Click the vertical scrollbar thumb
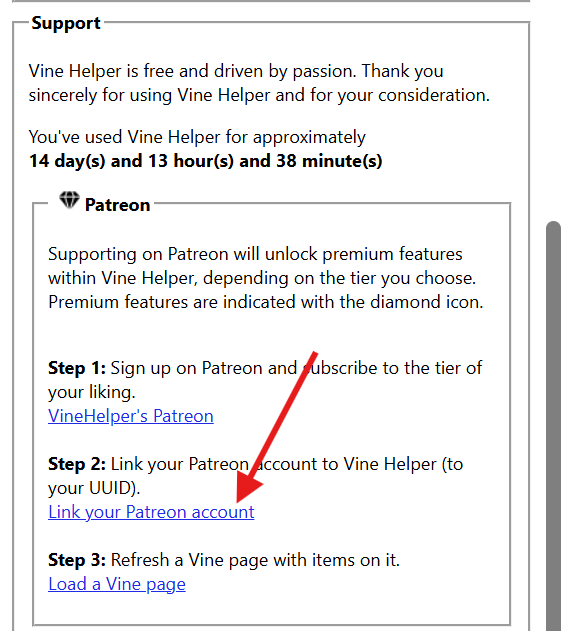This screenshot has height=631, width=561. pos(553,426)
